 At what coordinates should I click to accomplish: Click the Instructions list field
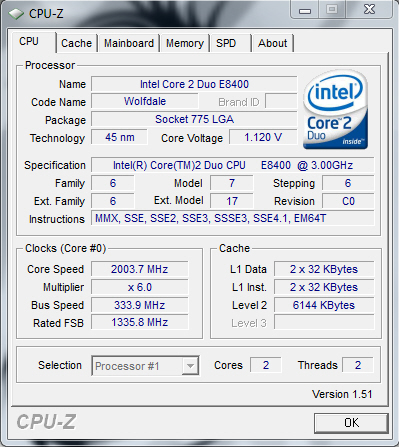[x=233, y=218]
